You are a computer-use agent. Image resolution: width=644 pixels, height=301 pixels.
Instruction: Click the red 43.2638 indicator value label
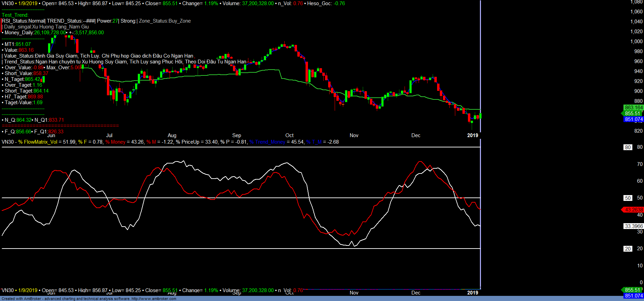pos(633,210)
